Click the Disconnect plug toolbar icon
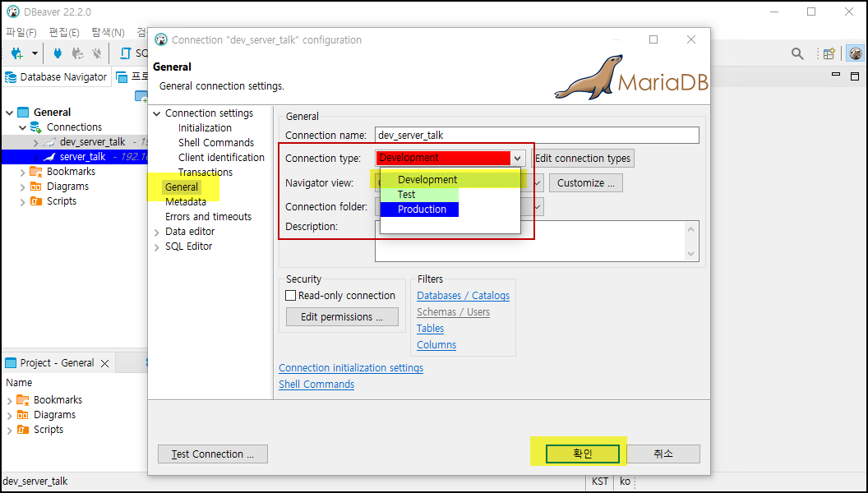This screenshot has width=868, height=493. point(97,53)
